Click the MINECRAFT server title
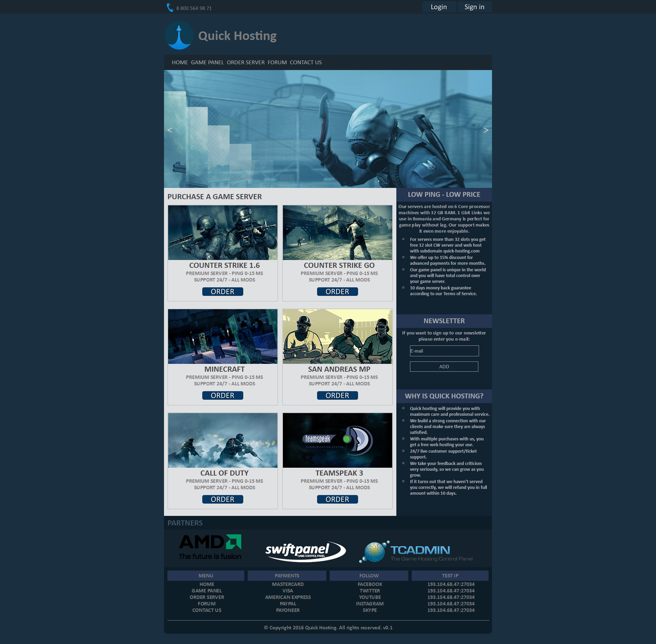Viewport: 656px width, 644px height. 224,369
